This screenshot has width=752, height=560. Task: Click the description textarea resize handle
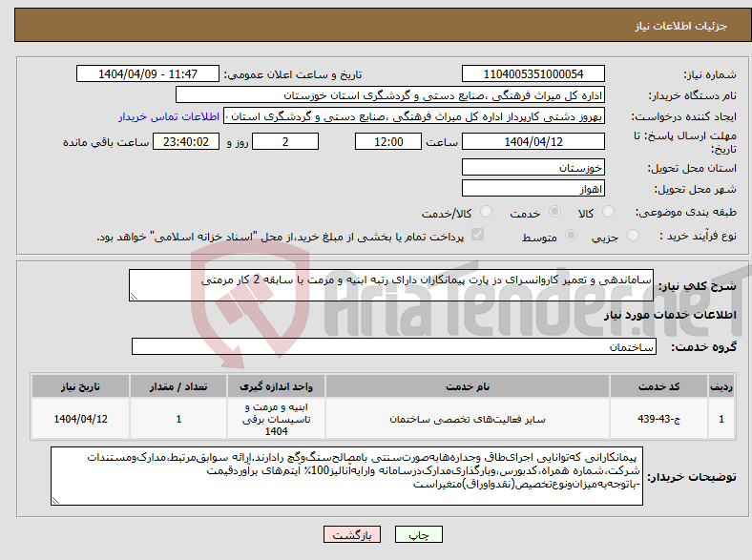coord(135,297)
